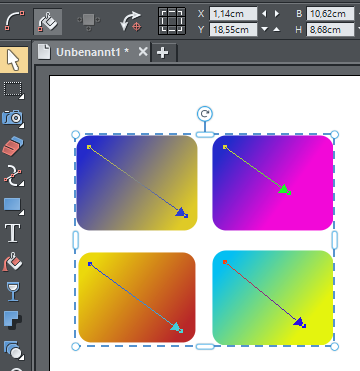This screenshot has height=371, width=360.
Task: Click the X position field 1,14cm
Action: (233, 14)
